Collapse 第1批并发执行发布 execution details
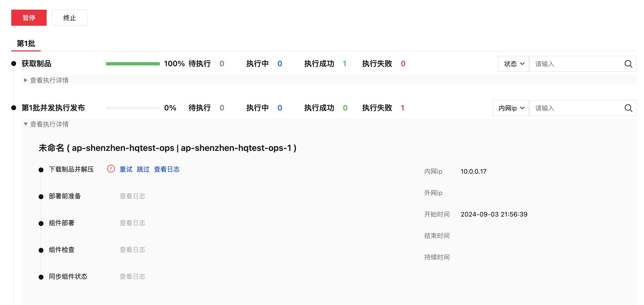Viewport: 644px width, 305px height. pyautogui.click(x=26, y=124)
